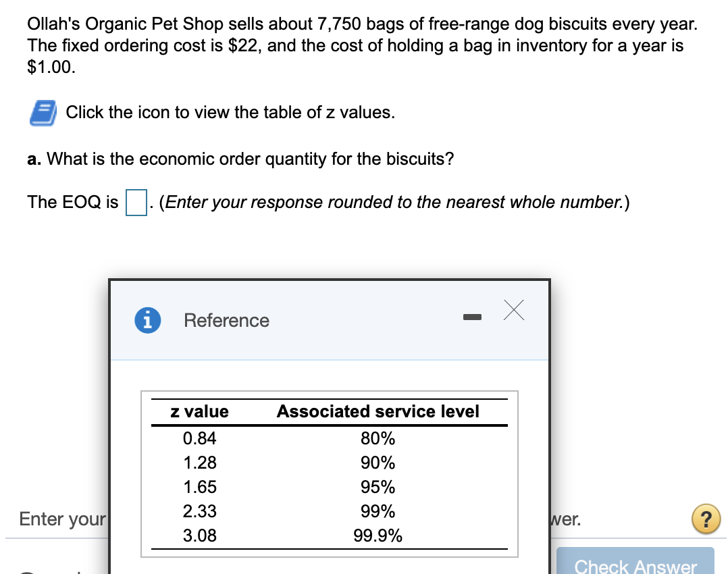The image size is (728, 574).
Task: Click the 1.65 z value entry
Action: tap(201, 487)
